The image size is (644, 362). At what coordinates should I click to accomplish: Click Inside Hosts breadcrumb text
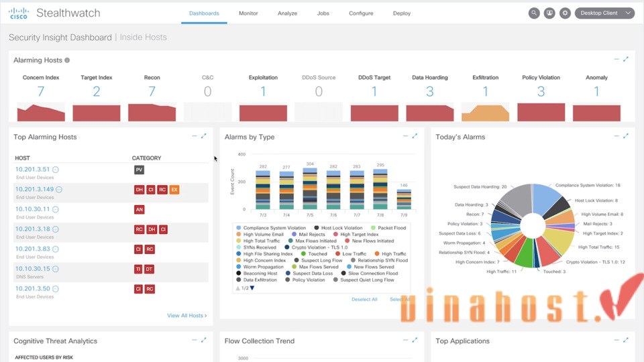coord(144,38)
